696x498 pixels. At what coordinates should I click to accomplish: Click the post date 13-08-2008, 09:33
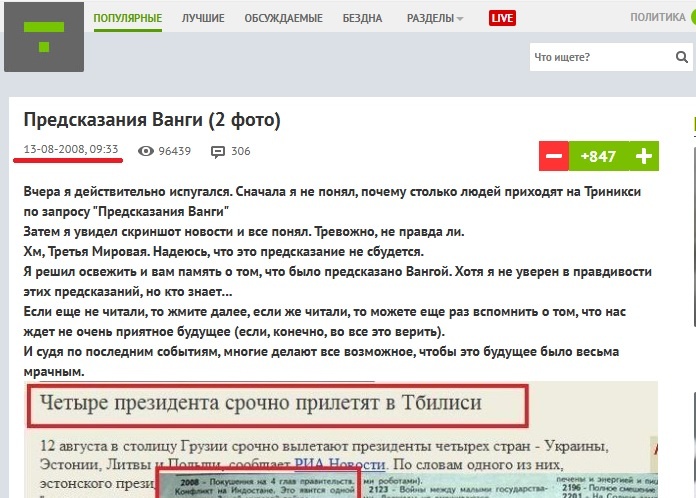pyautogui.click(x=71, y=149)
